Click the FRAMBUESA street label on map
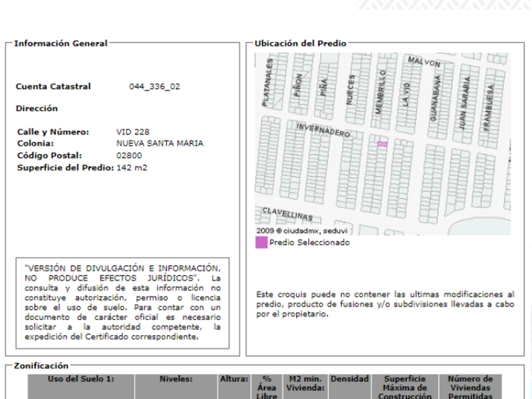The height and width of the screenshot is (399, 532). pyautogui.click(x=488, y=108)
